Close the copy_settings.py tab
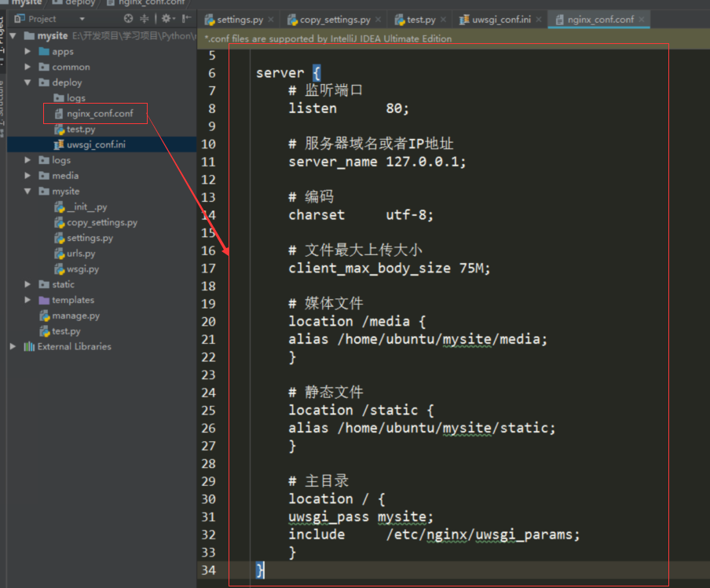Image resolution: width=710 pixels, height=588 pixels. tap(378, 19)
